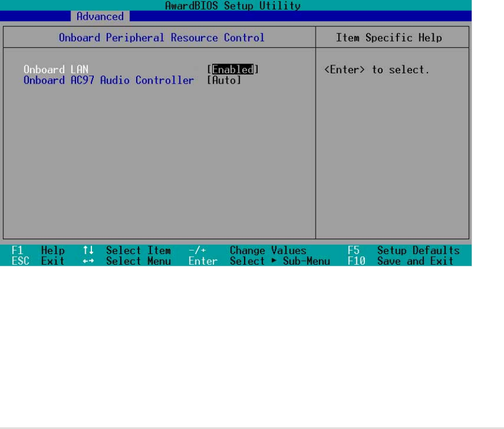Click the Onboard Peripheral Resource Control heading
This screenshot has height=429, width=504.
[161, 38]
